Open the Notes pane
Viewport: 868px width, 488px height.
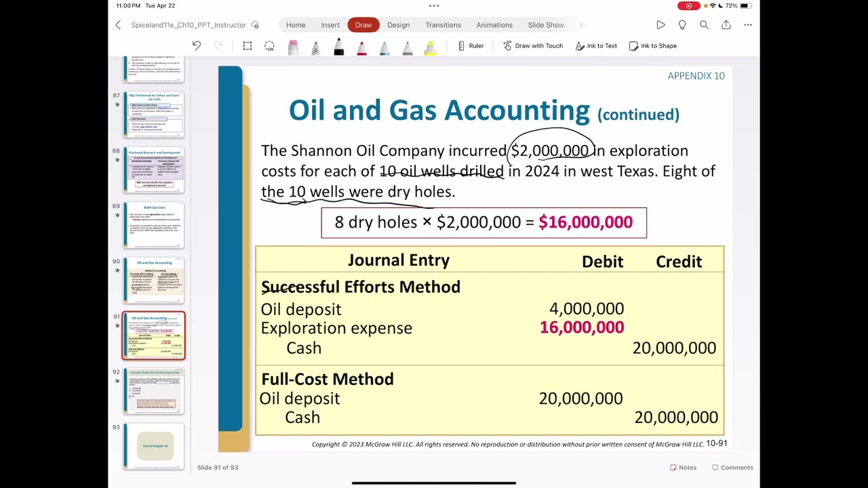click(x=683, y=468)
